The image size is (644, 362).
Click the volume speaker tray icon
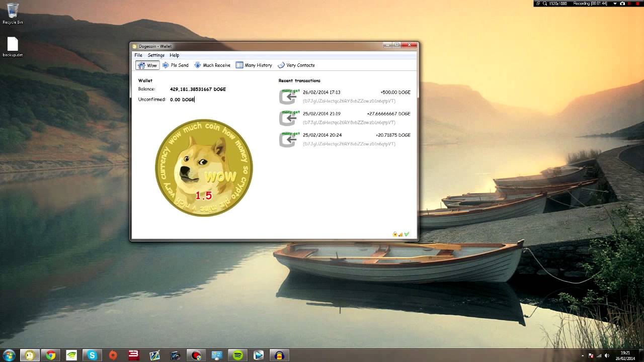[607, 355]
